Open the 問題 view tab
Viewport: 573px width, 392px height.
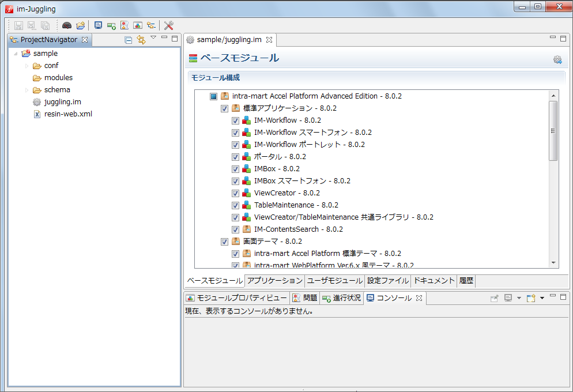[x=305, y=297]
